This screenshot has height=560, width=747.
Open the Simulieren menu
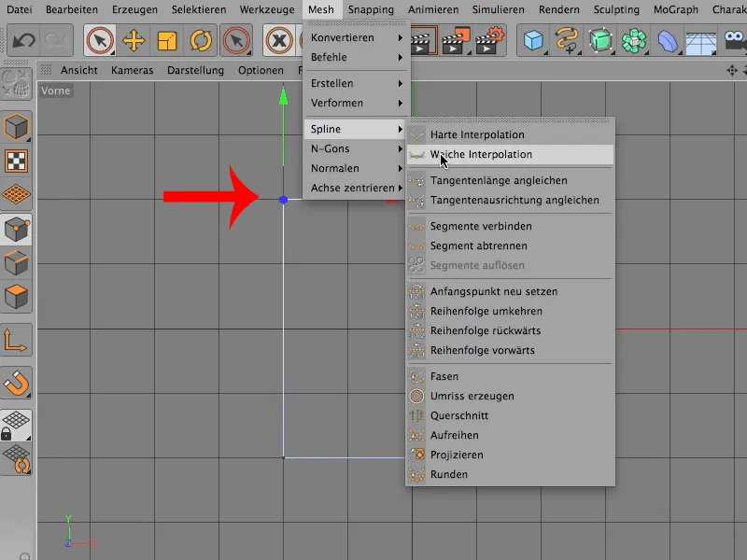pos(498,9)
